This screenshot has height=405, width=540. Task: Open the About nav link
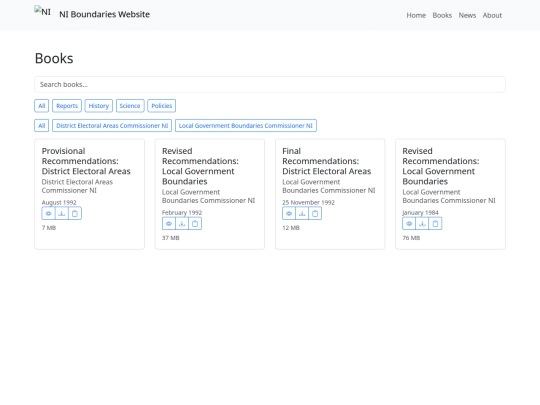click(492, 15)
